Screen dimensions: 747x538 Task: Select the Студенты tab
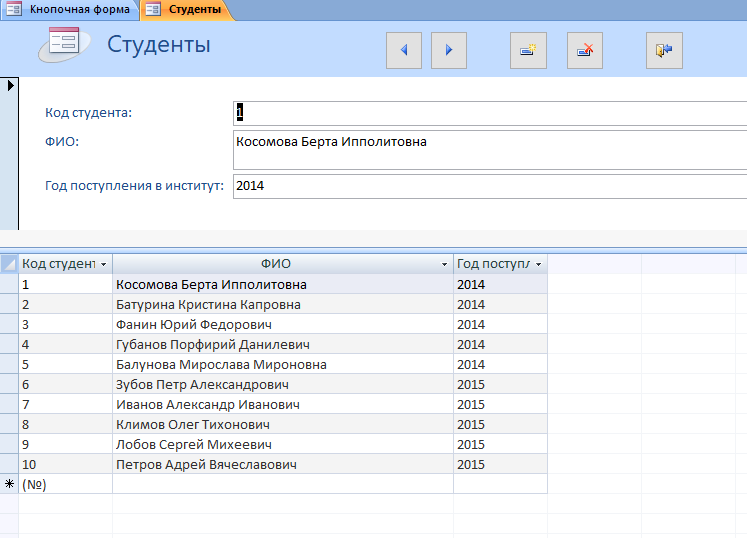[186, 9]
